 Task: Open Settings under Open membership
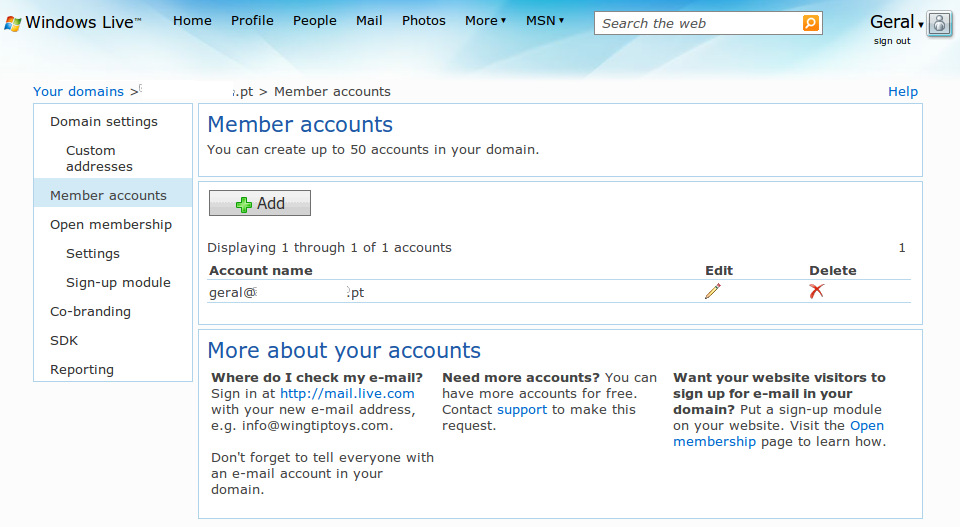coord(93,253)
